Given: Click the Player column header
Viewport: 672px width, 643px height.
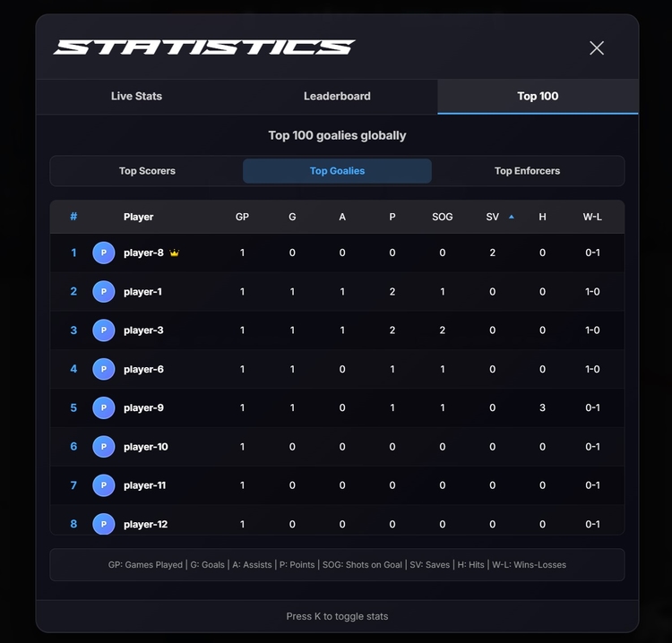Looking at the screenshot, I should [138, 217].
